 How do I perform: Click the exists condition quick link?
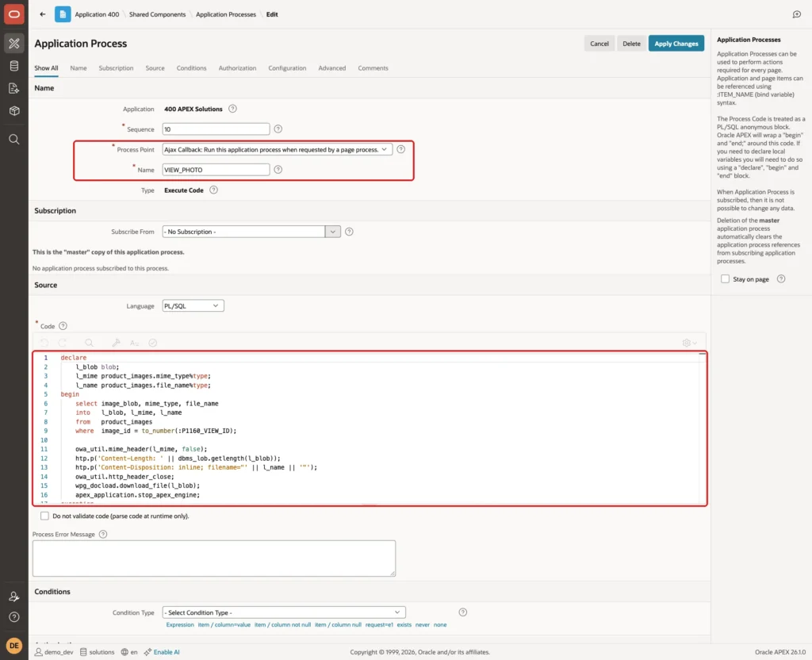coord(404,625)
